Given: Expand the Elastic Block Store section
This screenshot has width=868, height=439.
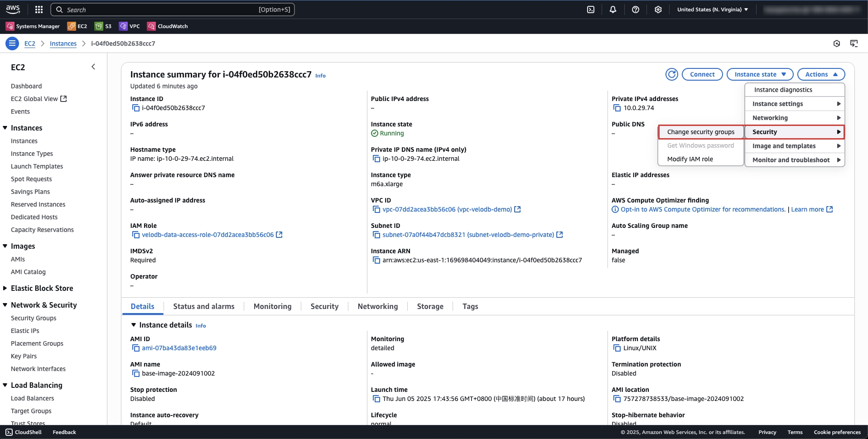Looking at the screenshot, I should click(x=5, y=288).
